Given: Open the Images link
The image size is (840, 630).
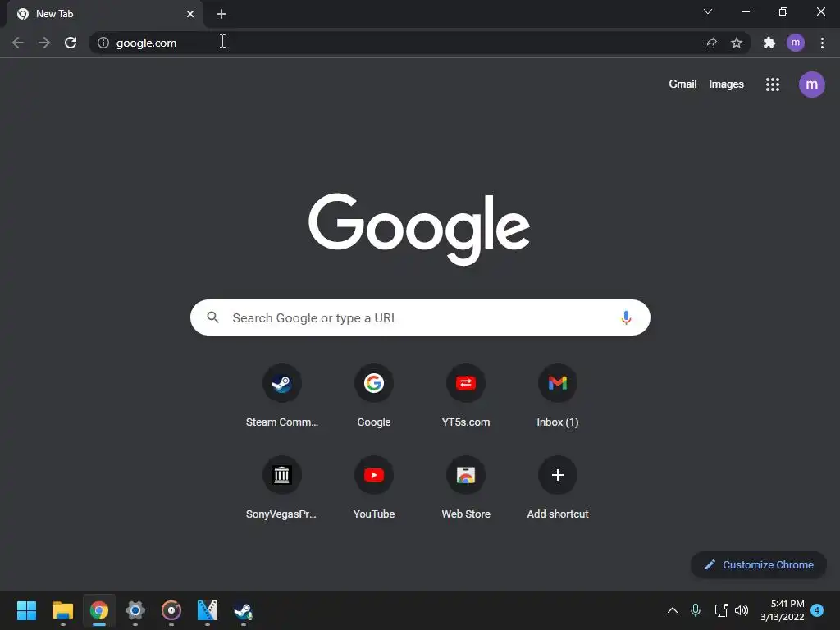Looking at the screenshot, I should click(x=726, y=84).
